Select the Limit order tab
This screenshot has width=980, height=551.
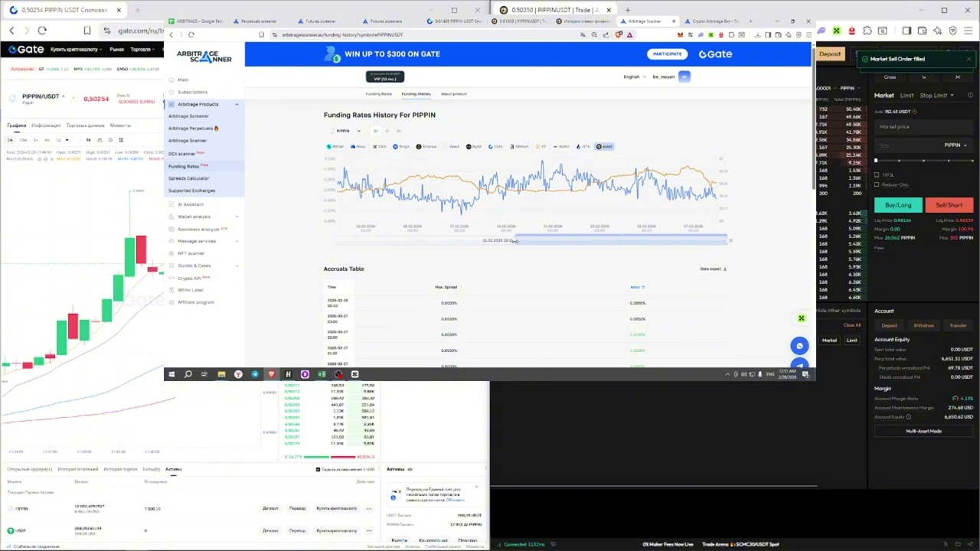906,96
